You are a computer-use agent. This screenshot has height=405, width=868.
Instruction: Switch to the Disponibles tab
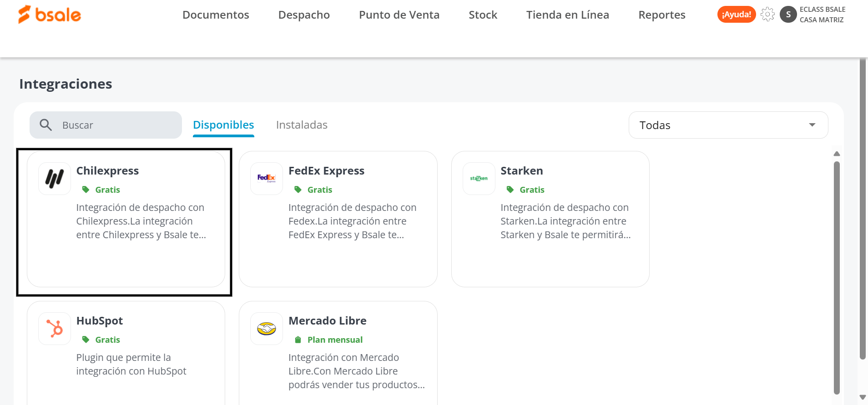coord(223,125)
